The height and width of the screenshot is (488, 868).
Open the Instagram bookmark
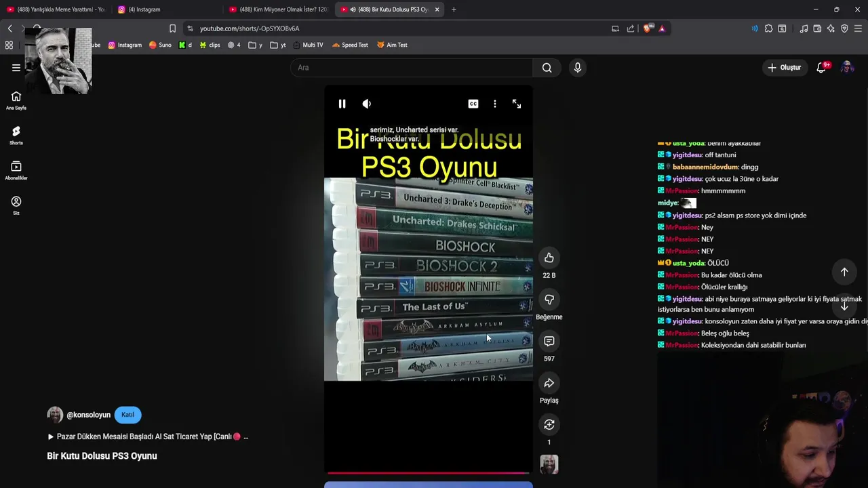(125, 45)
